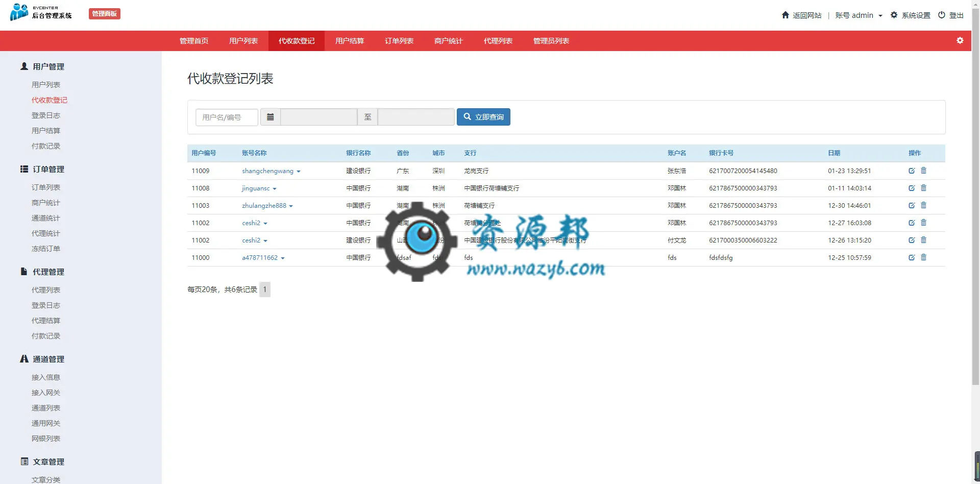
Task: Open 登录日志 under 用户管理 sidebar
Action: coord(46,115)
